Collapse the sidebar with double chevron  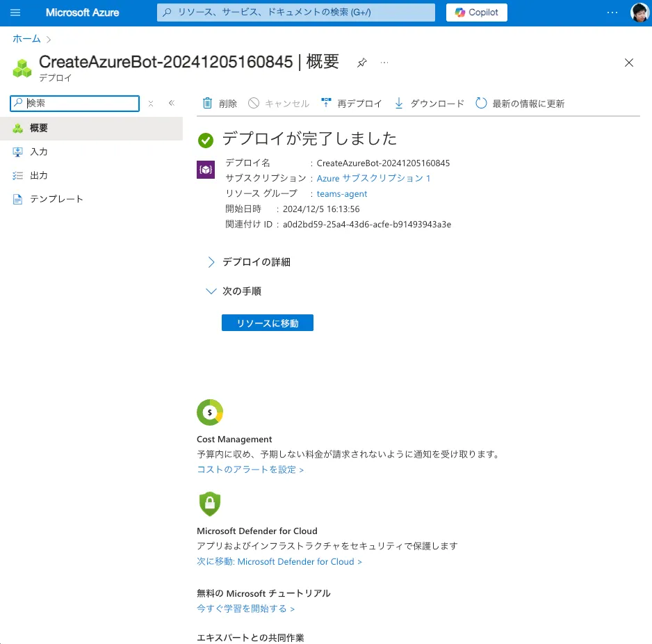coord(172,103)
